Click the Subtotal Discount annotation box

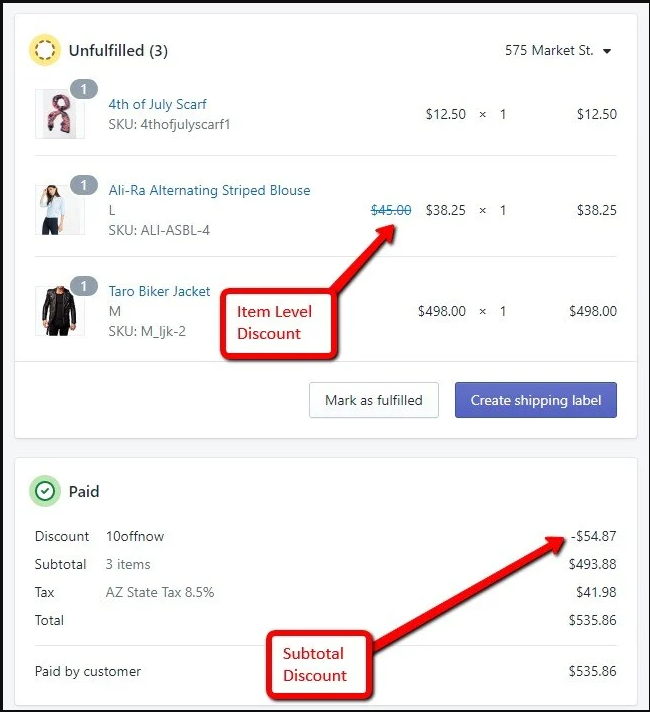(x=314, y=664)
